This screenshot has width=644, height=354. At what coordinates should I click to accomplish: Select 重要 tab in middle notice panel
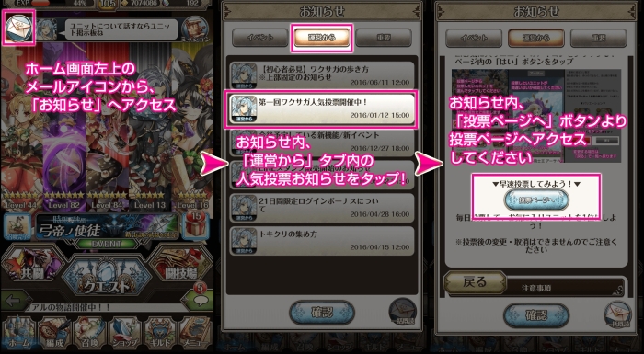(x=384, y=38)
